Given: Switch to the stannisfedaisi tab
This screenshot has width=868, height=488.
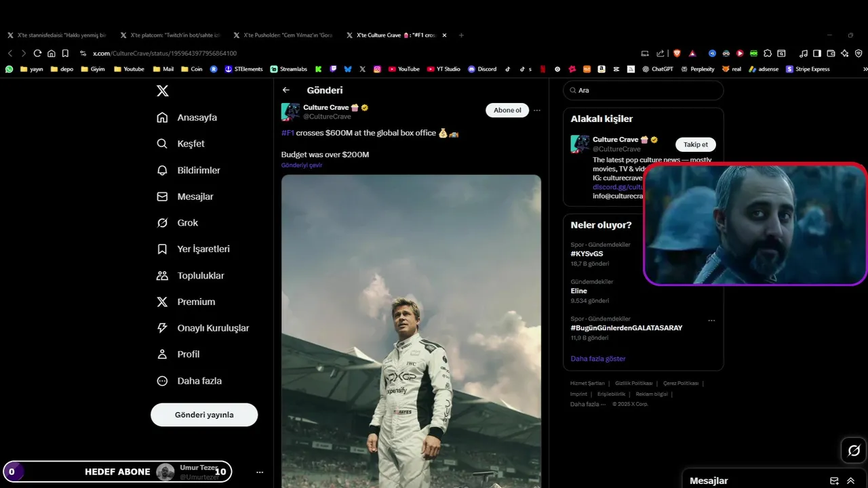Looking at the screenshot, I should click(x=57, y=35).
